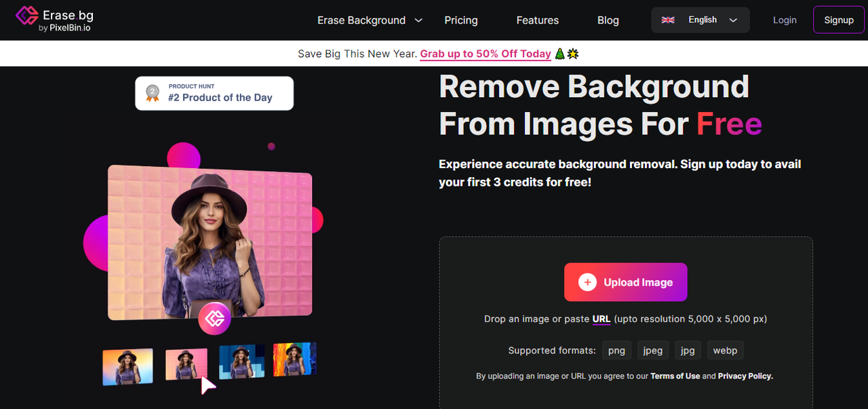Select the sunset background thumbnail

point(127,366)
